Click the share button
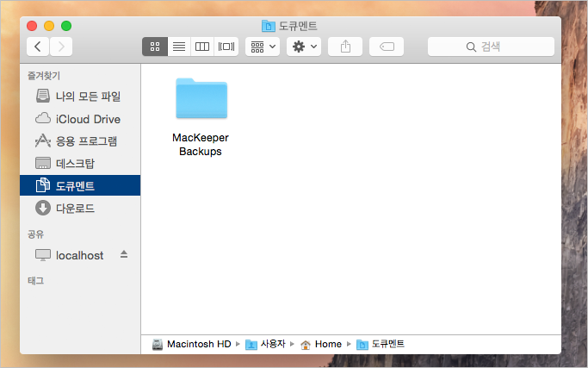588x368 pixels. pos(345,47)
